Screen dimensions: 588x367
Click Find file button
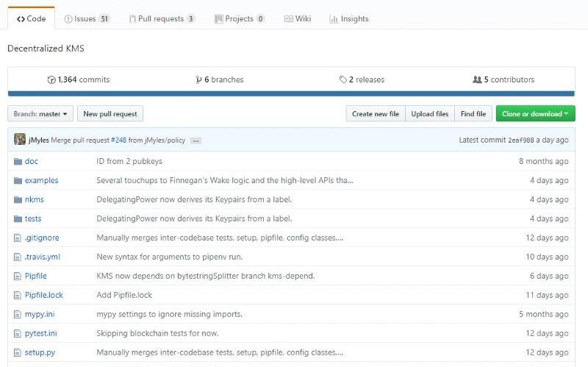(473, 114)
